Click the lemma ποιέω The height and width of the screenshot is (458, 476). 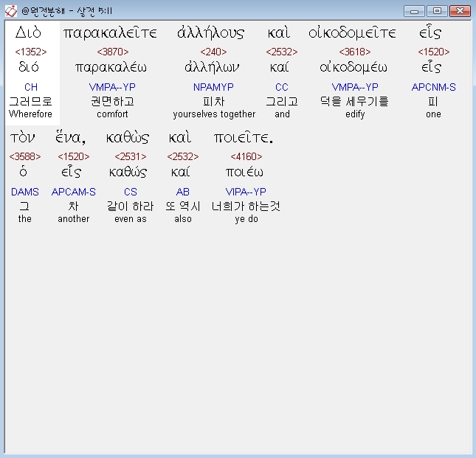click(244, 172)
